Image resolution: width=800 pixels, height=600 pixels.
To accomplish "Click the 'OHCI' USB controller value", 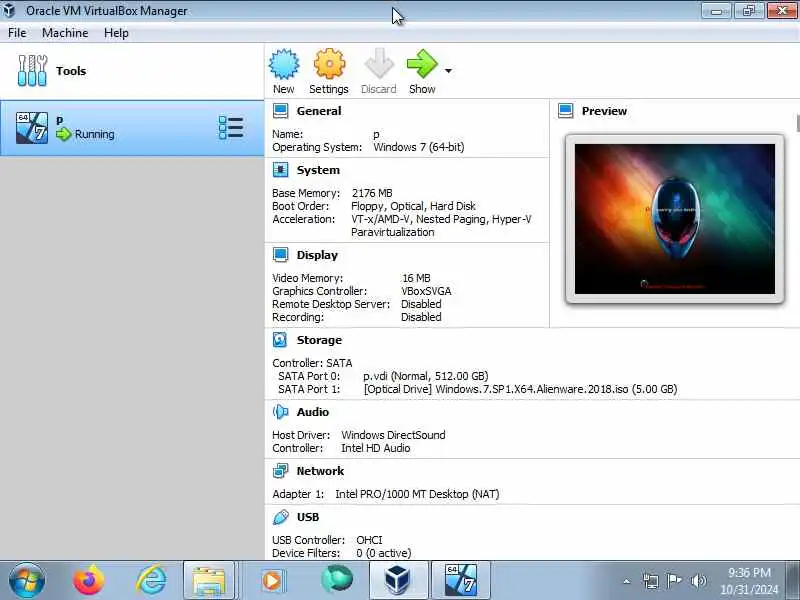I will 369,540.
